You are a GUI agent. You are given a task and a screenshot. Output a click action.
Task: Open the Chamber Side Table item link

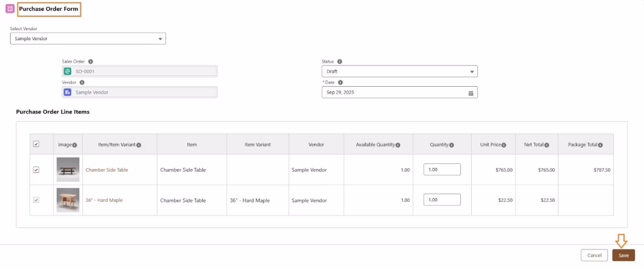107,170
